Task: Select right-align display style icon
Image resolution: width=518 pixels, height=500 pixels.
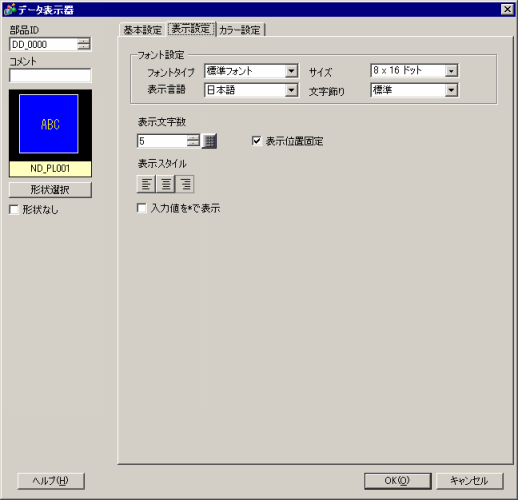Action: [x=185, y=184]
